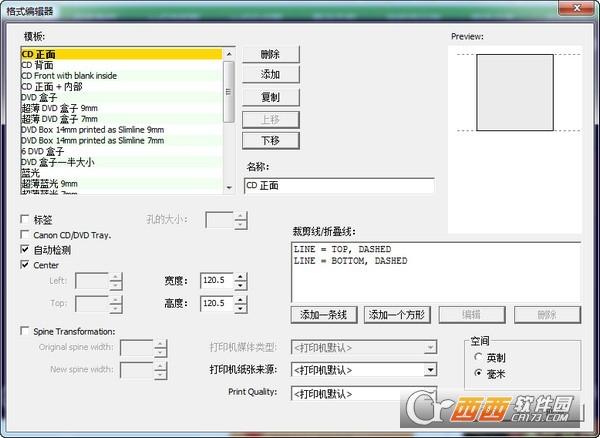This screenshot has width=600, height=438.
Task: Open the 打印机纸张来源 dropdown
Action: [x=430, y=370]
